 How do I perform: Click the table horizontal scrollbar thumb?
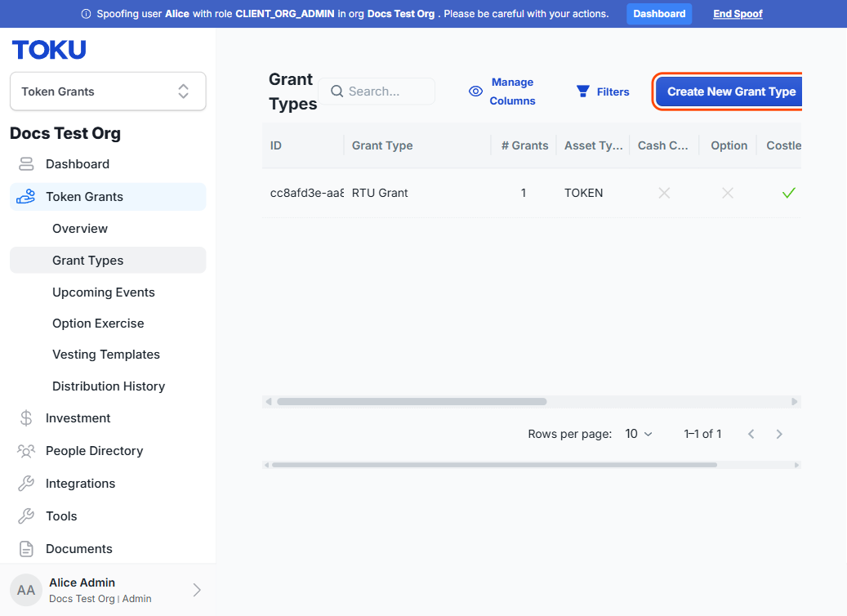(x=412, y=401)
